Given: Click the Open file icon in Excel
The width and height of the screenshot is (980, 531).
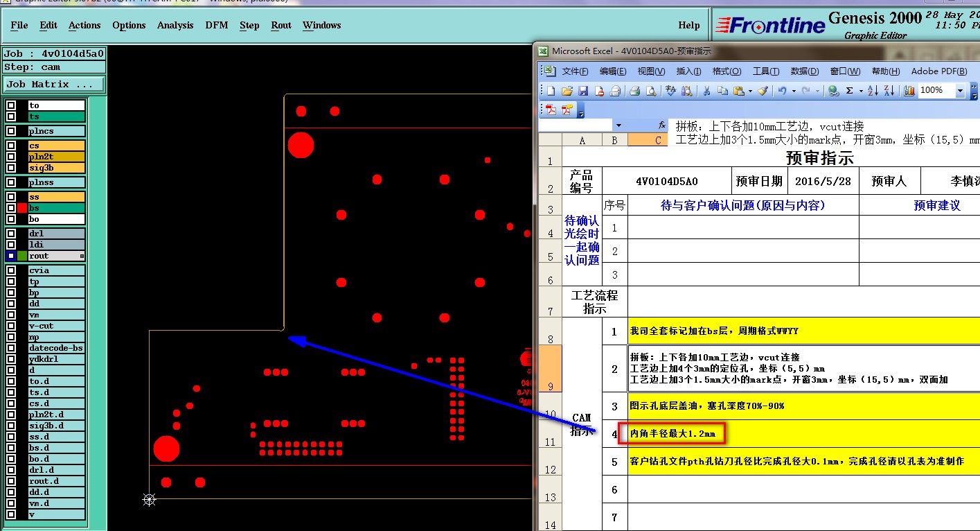Looking at the screenshot, I should (x=567, y=91).
